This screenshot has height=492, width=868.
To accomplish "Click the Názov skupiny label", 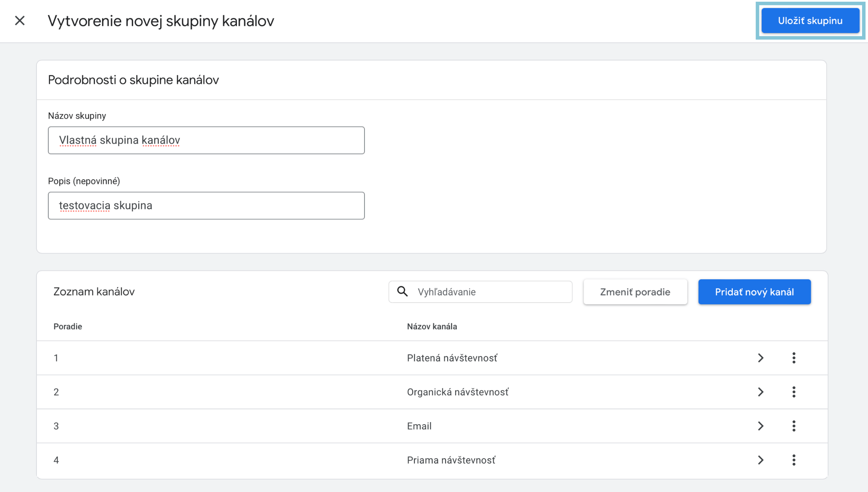I will click(x=77, y=116).
